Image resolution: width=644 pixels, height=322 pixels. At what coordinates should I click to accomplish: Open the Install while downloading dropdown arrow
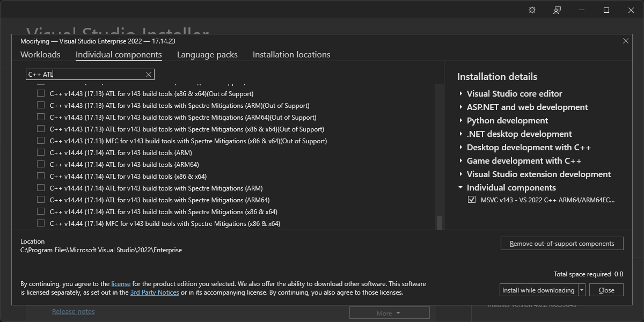581,290
